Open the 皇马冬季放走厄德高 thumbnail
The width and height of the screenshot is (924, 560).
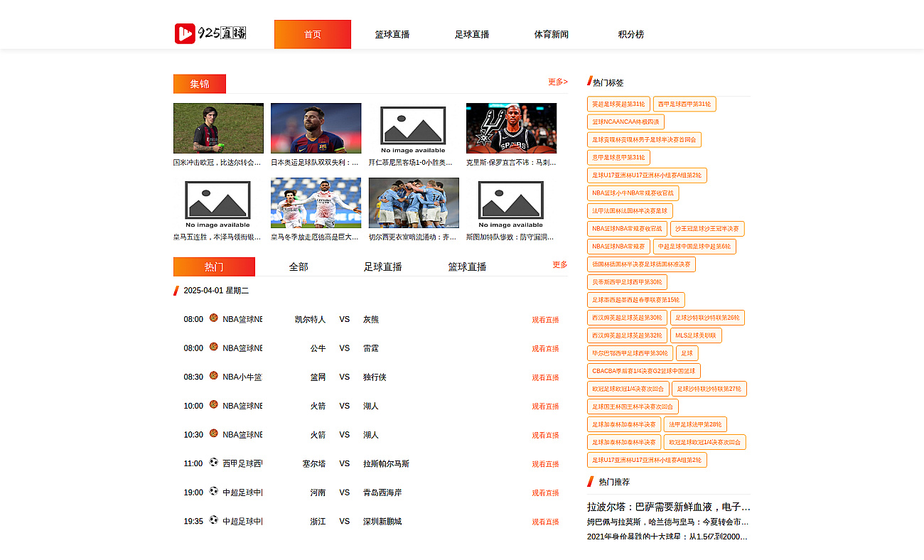(x=316, y=203)
